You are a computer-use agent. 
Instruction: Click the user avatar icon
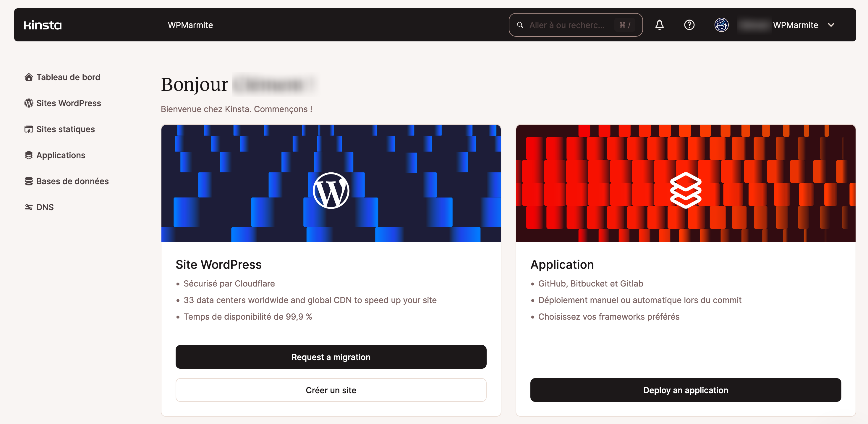pyautogui.click(x=721, y=25)
